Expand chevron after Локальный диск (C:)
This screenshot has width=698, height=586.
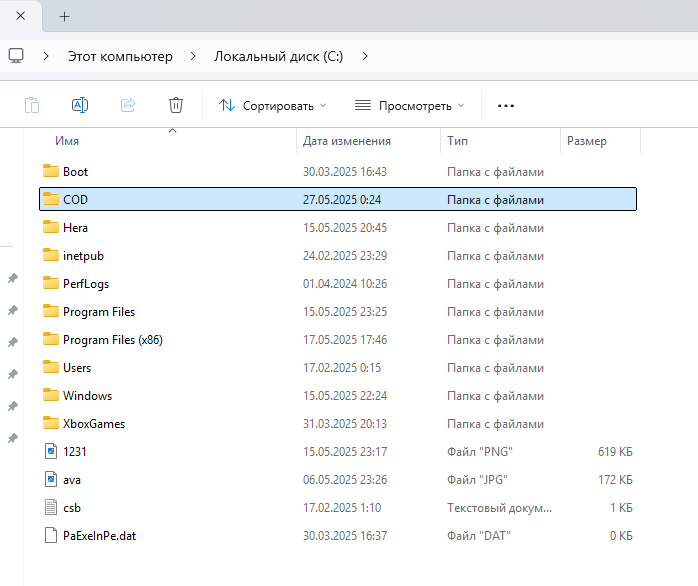[365, 56]
